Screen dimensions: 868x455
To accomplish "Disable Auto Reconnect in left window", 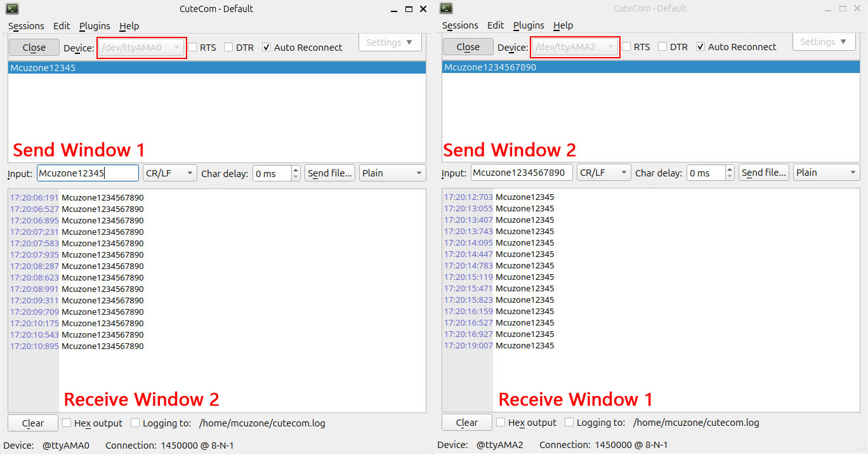I will pos(266,48).
